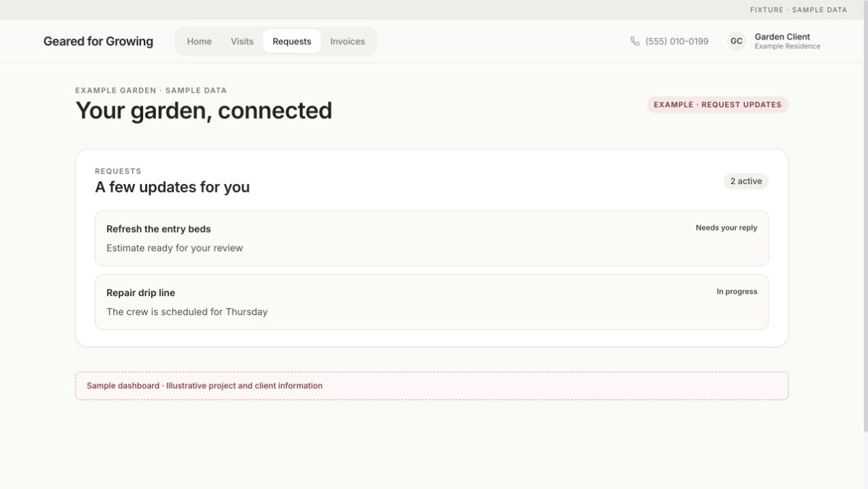This screenshot has width=868, height=489.
Task: Open the Repair drip line request
Action: tap(432, 302)
